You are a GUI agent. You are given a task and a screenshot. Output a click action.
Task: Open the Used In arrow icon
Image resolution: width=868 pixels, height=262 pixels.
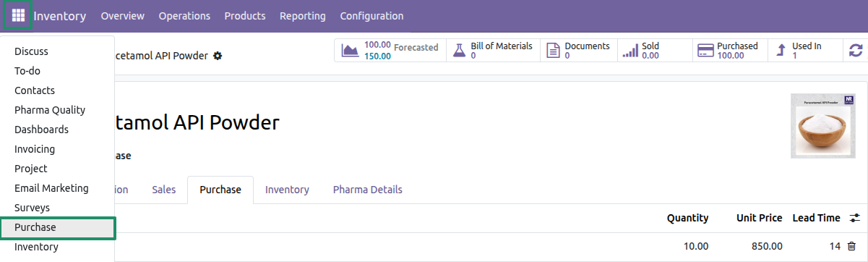click(x=781, y=50)
